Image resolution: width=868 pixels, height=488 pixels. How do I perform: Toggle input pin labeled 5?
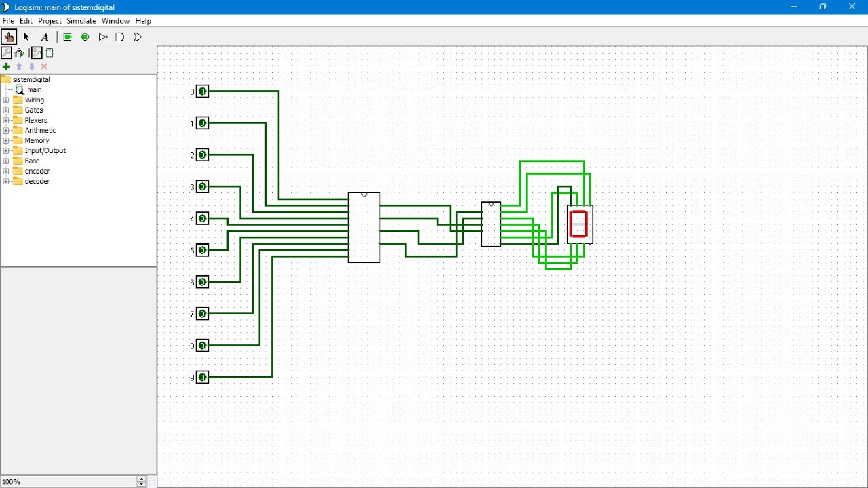[202, 251]
